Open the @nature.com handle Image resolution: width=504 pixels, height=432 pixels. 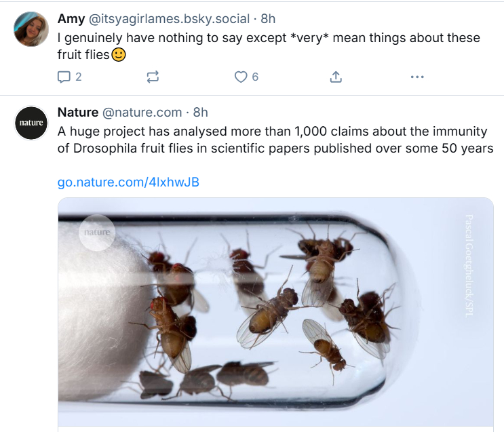142,112
